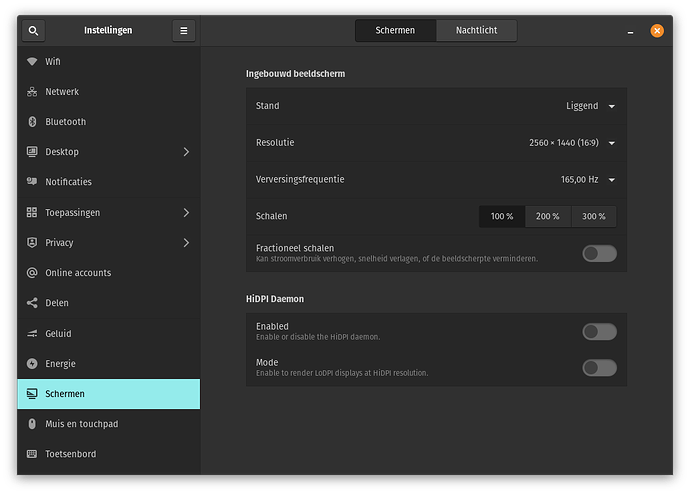Open the Resolutie dropdown
The image size is (690, 494).
tap(572, 143)
